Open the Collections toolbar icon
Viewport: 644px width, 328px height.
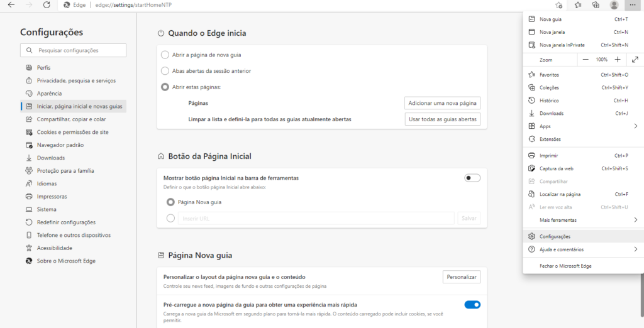pyautogui.click(x=596, y=5)
